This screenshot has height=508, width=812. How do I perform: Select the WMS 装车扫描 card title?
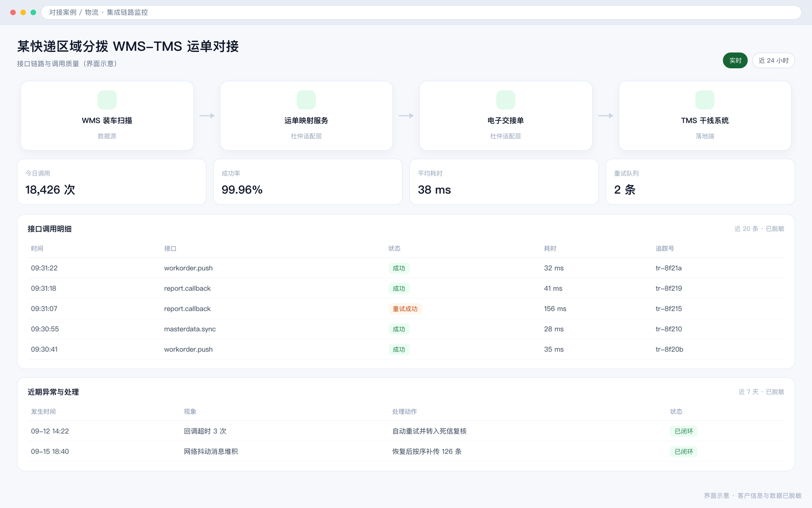click(107, 120)
